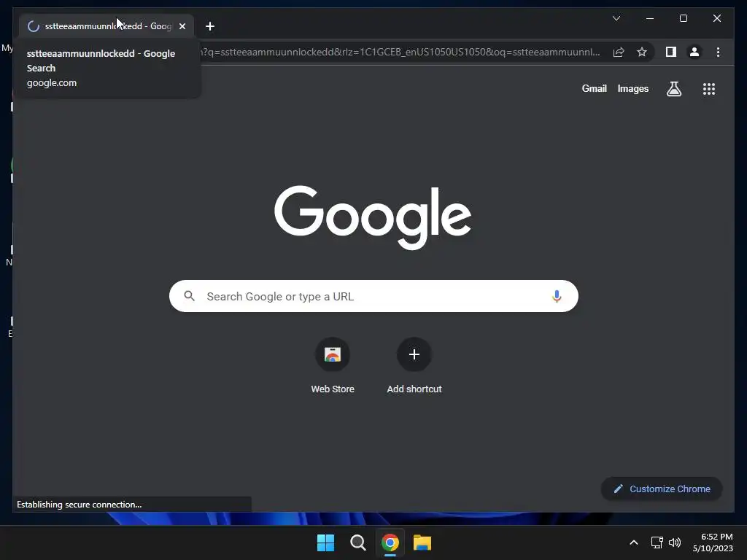Open Windows taskbar search
This screenshot has height=560, width=747.
(357, 542)
